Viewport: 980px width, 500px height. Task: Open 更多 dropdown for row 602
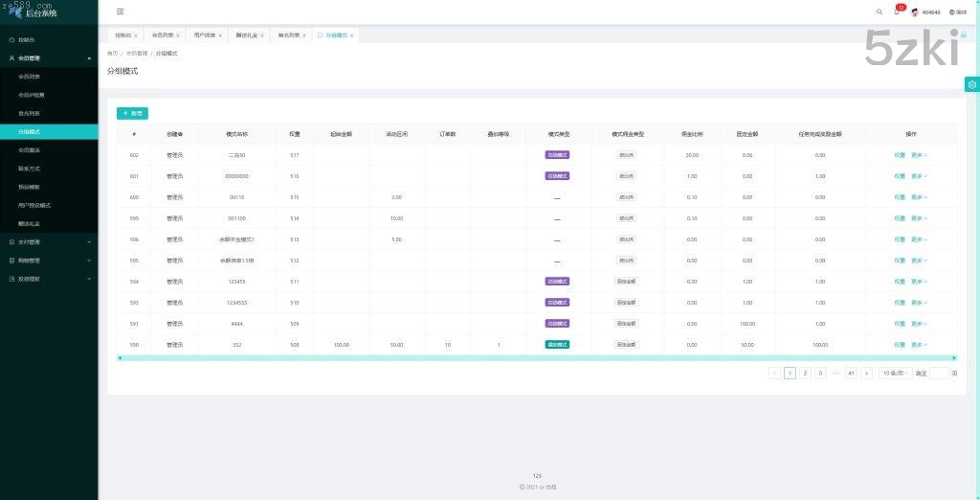click(919, 155)
